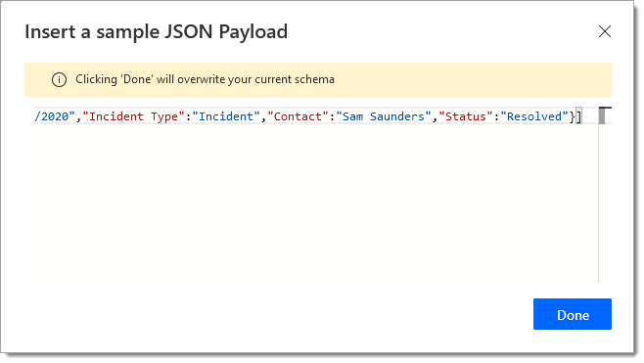
Task: Click the Done button
Action: click(x=573, y=314)
